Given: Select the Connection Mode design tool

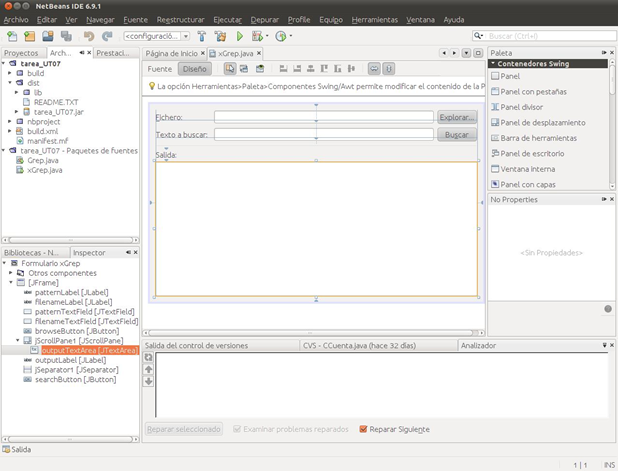Looking at the screenshot, I should pyautogui.click(x=244, y=69).
